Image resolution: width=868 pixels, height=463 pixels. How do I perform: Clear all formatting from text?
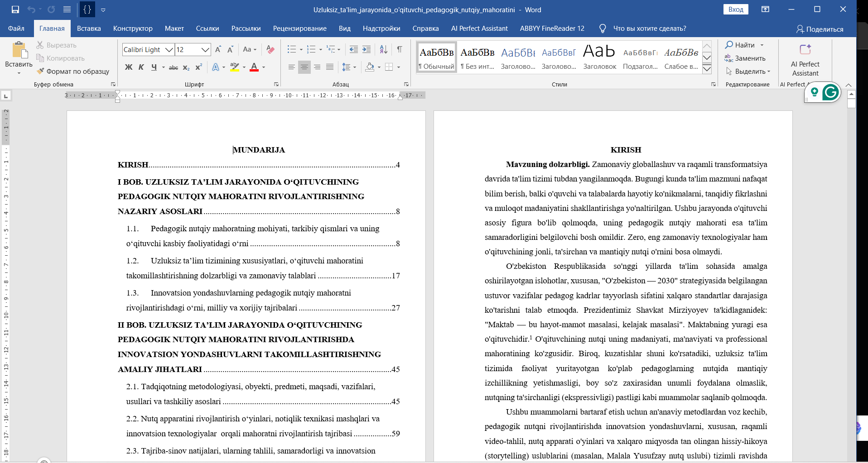[270, 49]
